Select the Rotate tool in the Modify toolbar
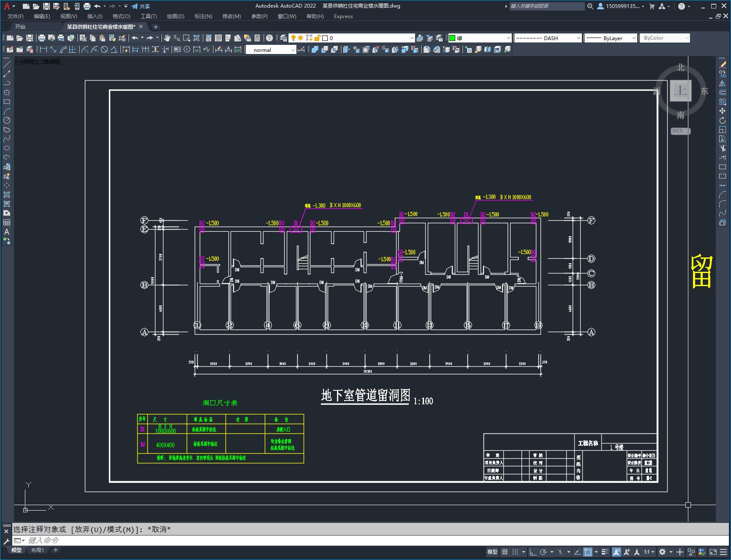Viewport: 731px width, 560px height. point(723,120)
